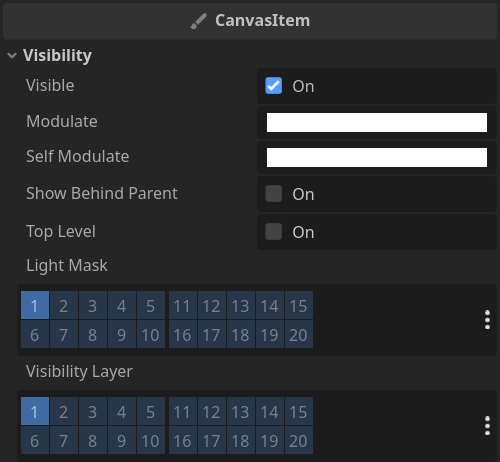Enable Visibility Layer 5
The image size is (500, 462).
[151, 411]
